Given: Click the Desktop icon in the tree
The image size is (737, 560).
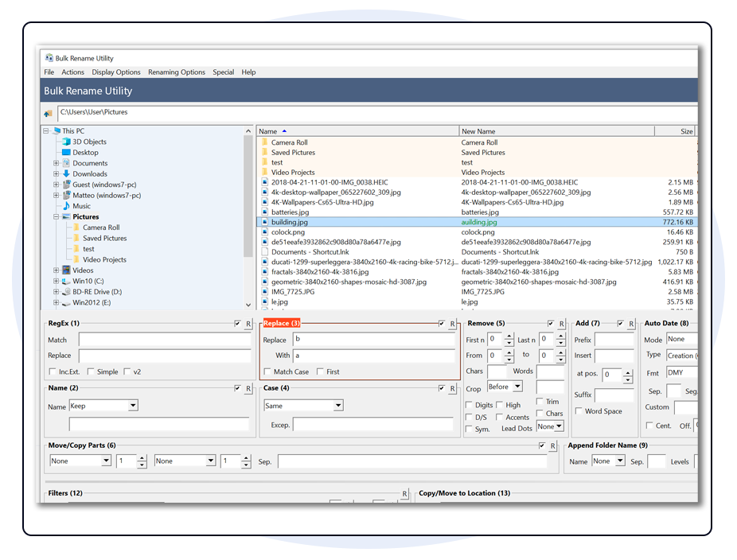Looking at the screenshot, I should pos(66,152).
